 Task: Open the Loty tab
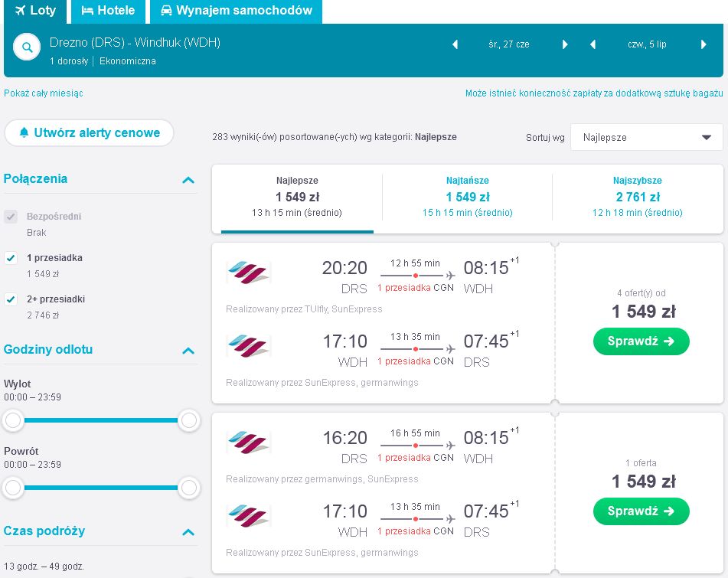[x=35, y=10]
